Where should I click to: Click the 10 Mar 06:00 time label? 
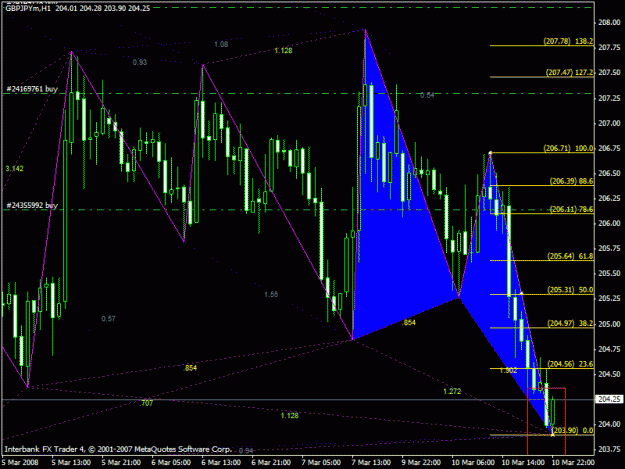tap(473, 462)
